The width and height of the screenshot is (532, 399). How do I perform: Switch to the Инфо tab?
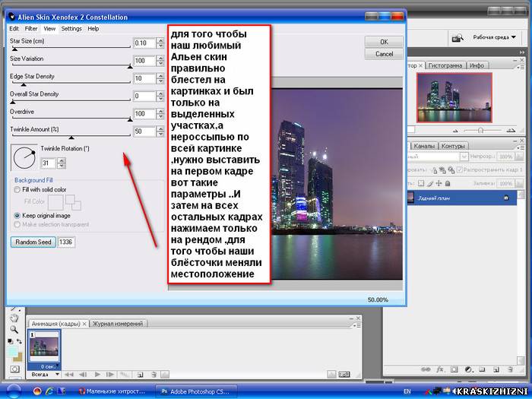(x=477, y=65)
